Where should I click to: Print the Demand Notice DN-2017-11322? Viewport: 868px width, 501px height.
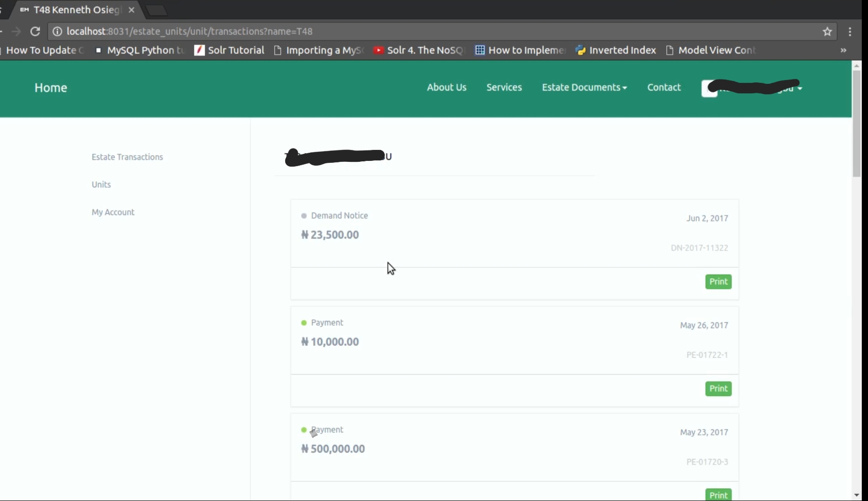718,282
